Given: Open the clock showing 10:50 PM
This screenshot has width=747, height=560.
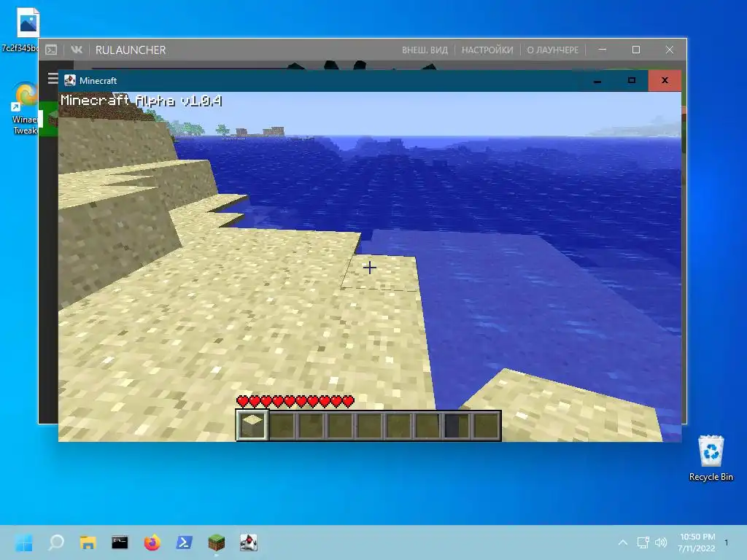Looking at the screenshot, I should (x=697, y=542).
